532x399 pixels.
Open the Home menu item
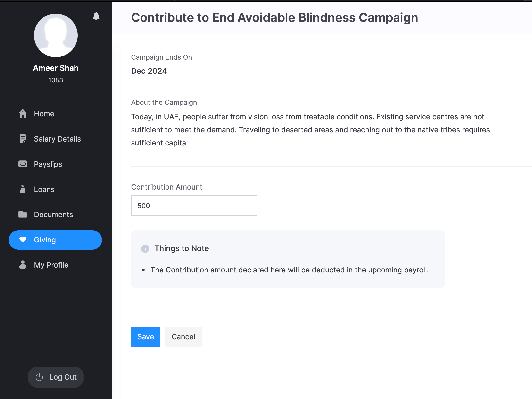pyautogui.click(x=44, y=114)
